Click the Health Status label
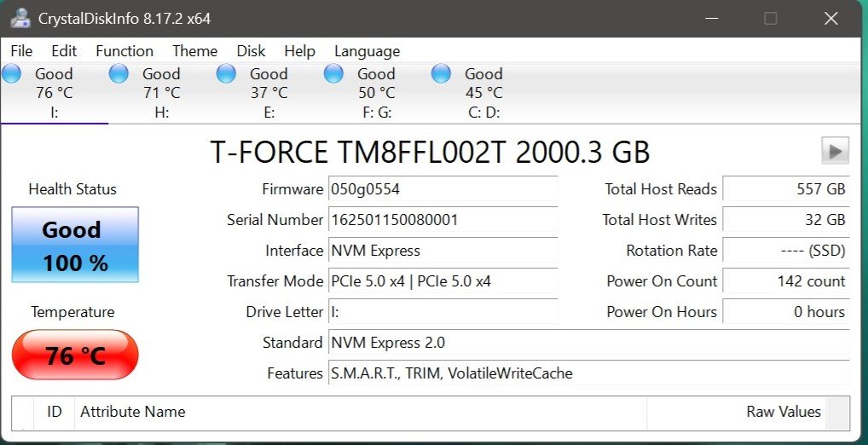 [x=72, y=189]
